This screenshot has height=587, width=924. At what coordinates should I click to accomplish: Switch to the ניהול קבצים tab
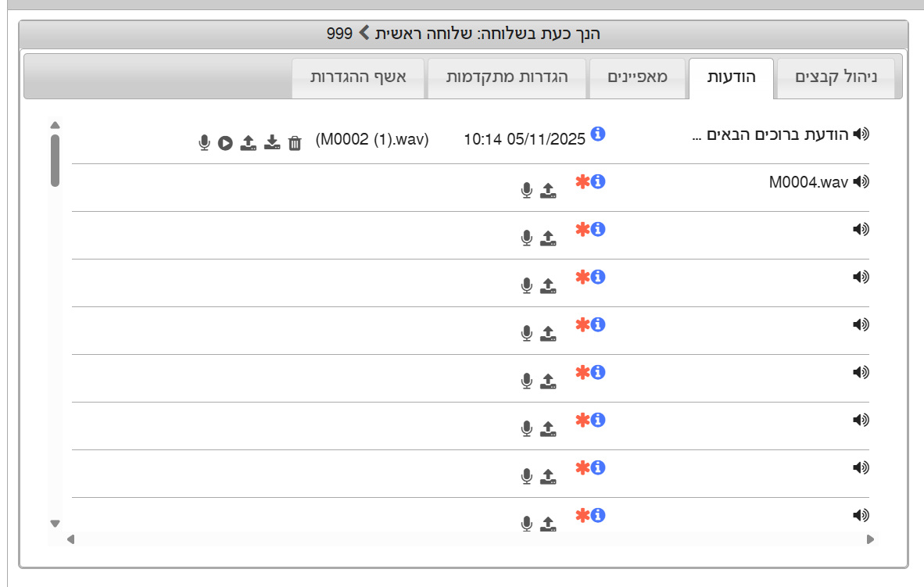[836, 77]
